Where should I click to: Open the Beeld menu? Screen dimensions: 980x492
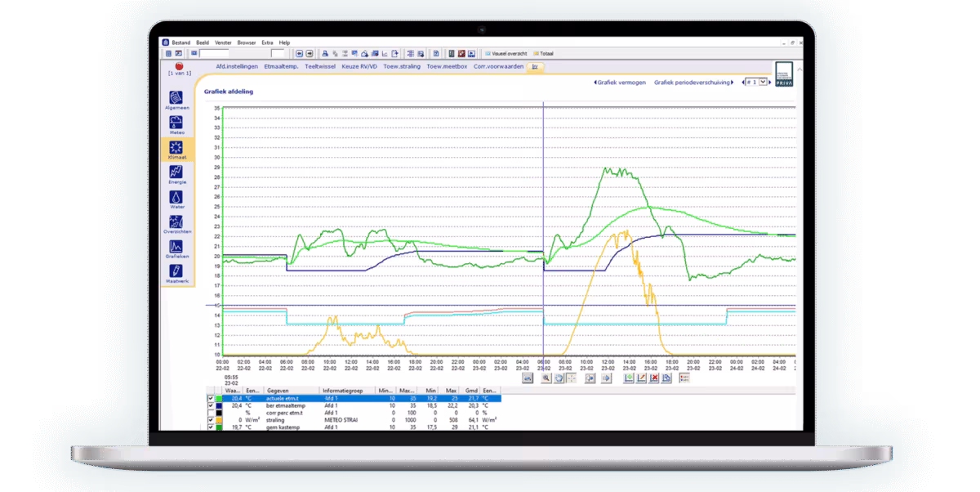click(203, 42)
